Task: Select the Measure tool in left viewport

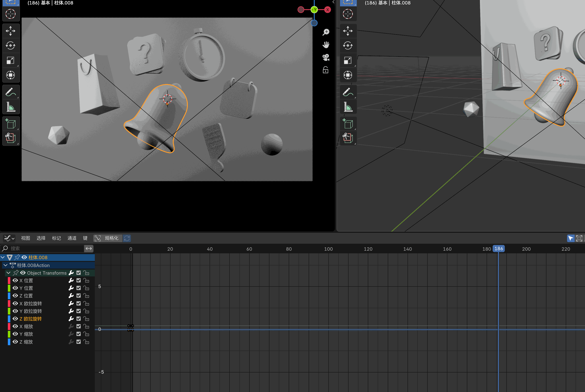Action: [11, 107]
